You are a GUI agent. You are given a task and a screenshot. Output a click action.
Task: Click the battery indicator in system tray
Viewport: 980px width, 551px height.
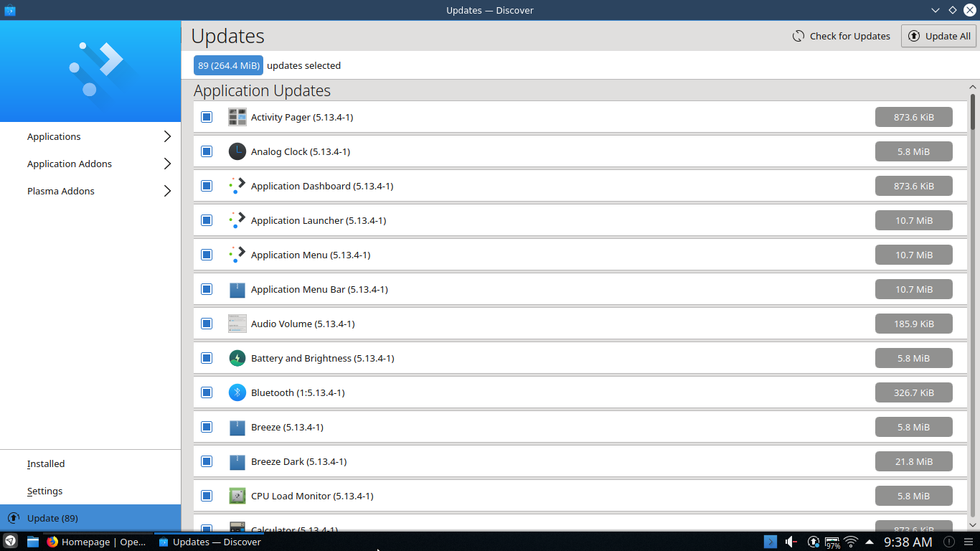832,542
